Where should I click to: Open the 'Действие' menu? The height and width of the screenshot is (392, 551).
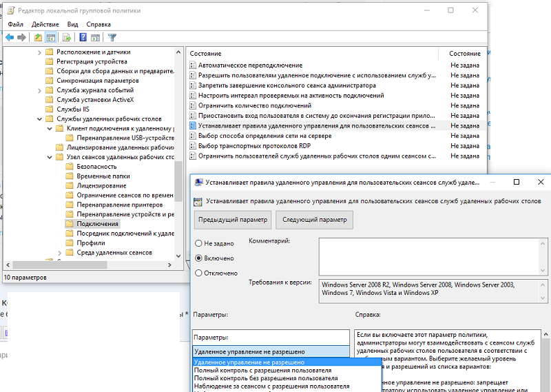click(x=45, y=24)
